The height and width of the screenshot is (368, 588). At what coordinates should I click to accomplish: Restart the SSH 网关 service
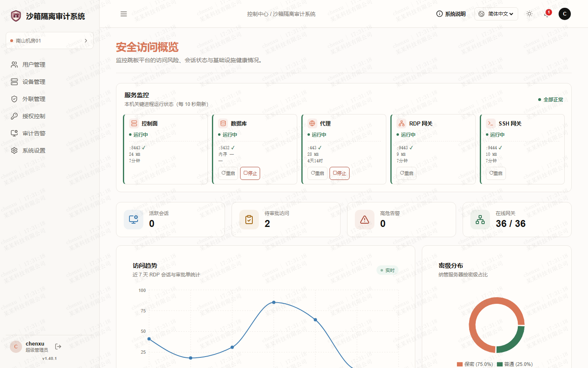pyautogui.click(x=496, y=173)
